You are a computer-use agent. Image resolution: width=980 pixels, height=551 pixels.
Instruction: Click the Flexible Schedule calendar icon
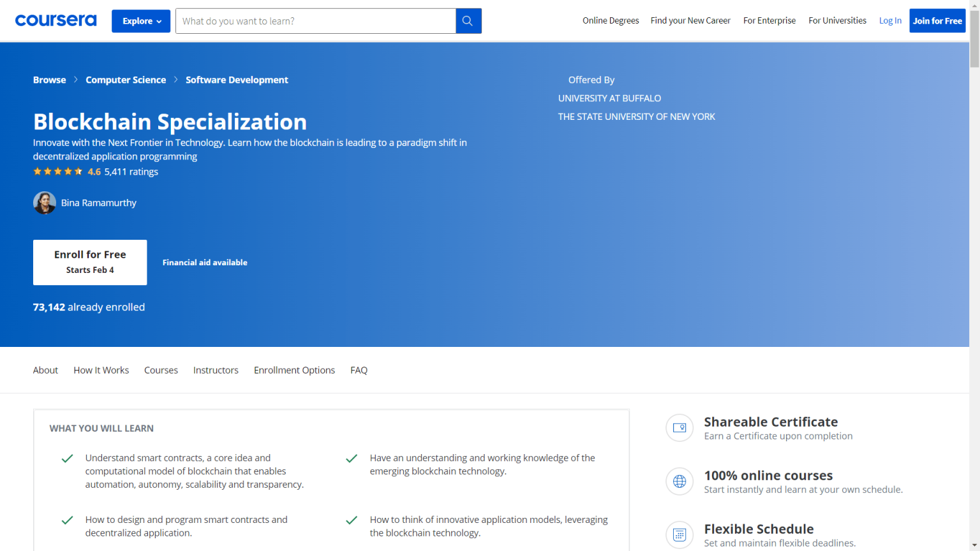click(x=679, y=534)
